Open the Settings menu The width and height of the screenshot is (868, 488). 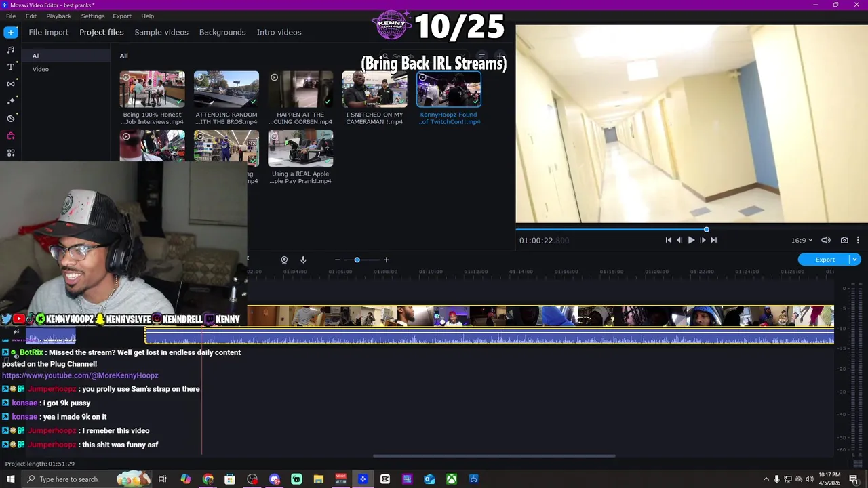pos(93,16)
